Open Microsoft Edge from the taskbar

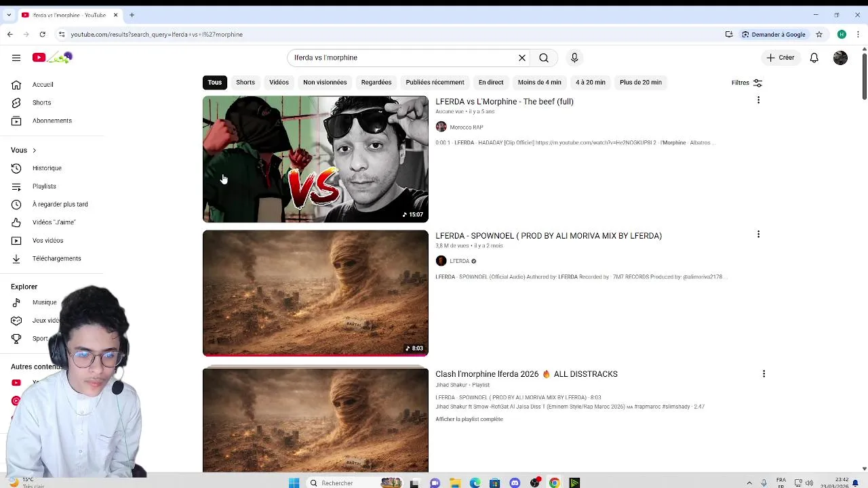tap(475, 483)
